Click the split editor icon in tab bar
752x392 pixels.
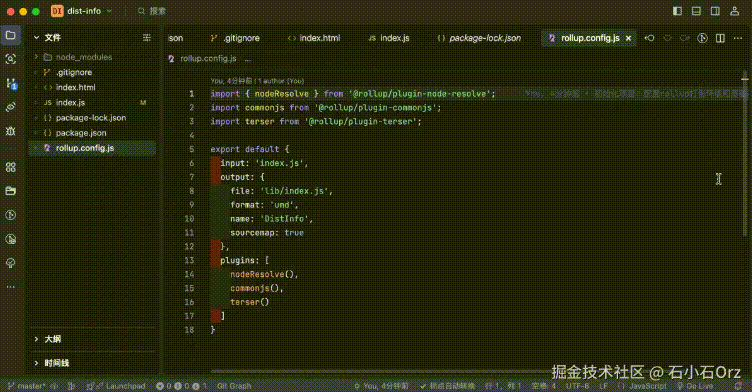click(x=720, y=38)
